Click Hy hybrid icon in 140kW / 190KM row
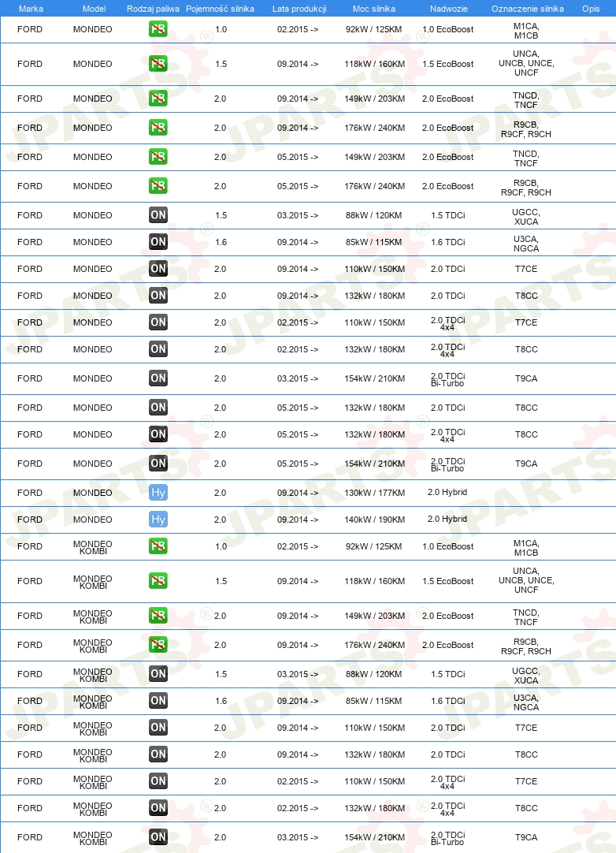Image resolution: width=616 pixels, height=853 pixels. (x=158, y=520)
